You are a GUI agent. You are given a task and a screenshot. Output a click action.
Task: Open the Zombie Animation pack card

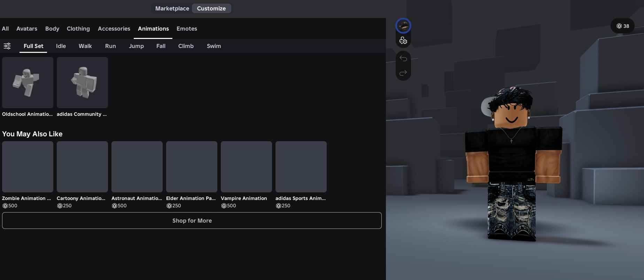[x=28, y=167]
